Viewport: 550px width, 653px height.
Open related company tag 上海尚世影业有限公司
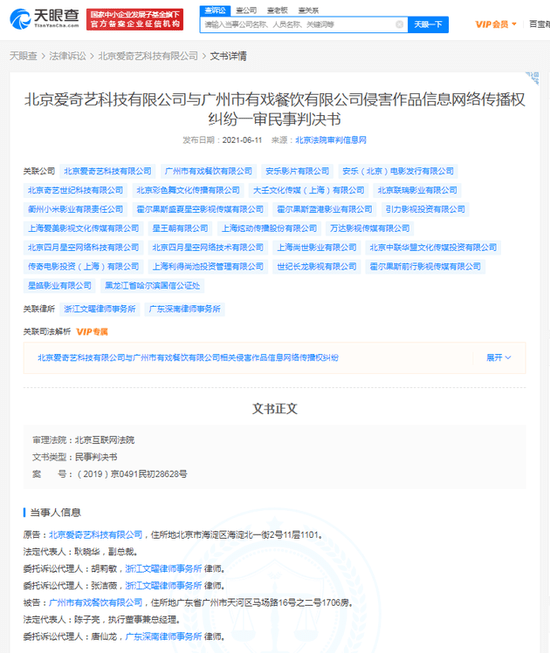[x=317, y=248]
